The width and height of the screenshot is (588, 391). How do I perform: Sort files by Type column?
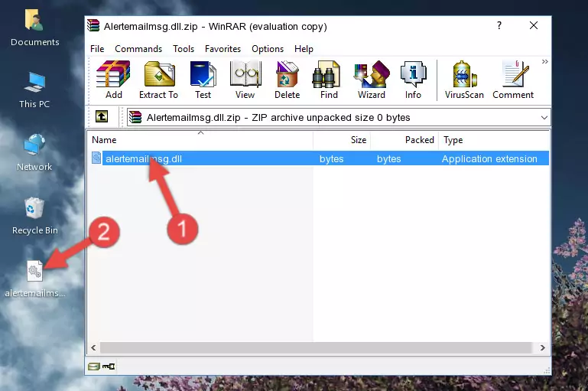493,140
